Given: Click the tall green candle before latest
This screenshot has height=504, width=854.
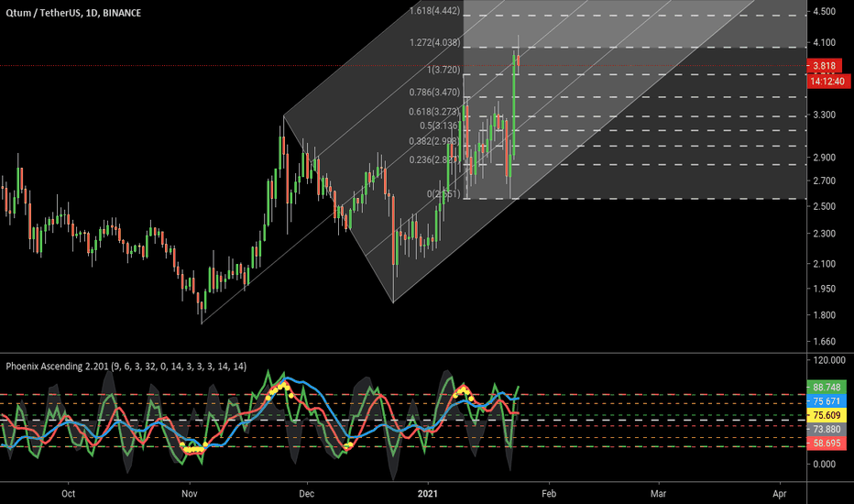Looking at the screenshot, I should (x=514, y=106).
